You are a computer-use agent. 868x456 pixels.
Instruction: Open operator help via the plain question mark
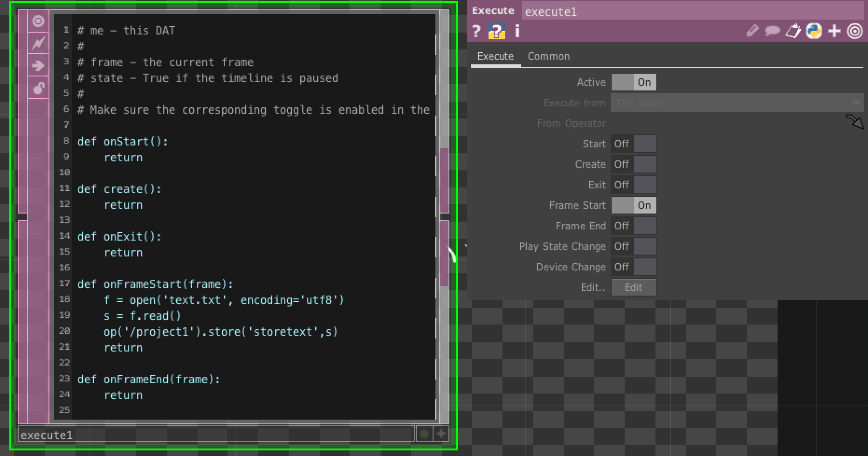tap(476, 31)
